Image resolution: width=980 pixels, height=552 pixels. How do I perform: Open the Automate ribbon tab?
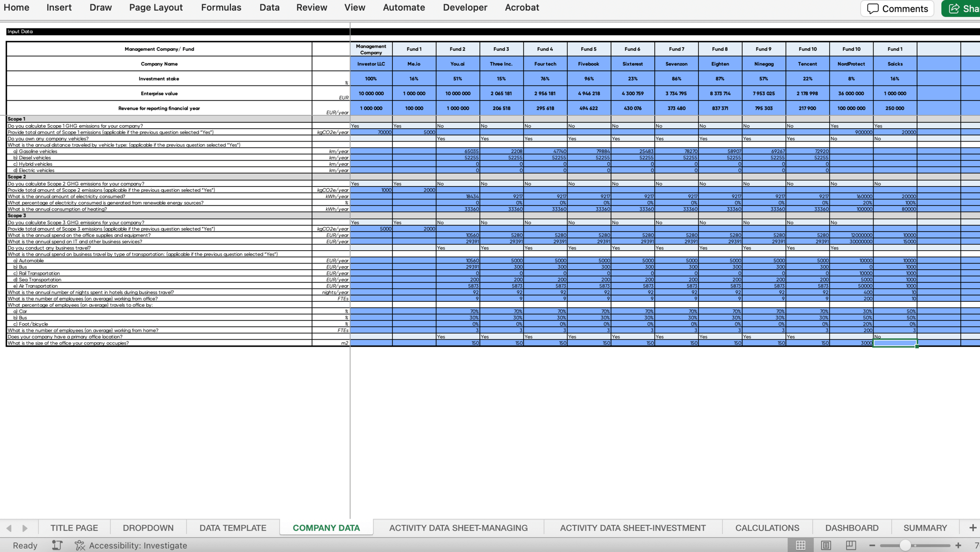(404, 8)
